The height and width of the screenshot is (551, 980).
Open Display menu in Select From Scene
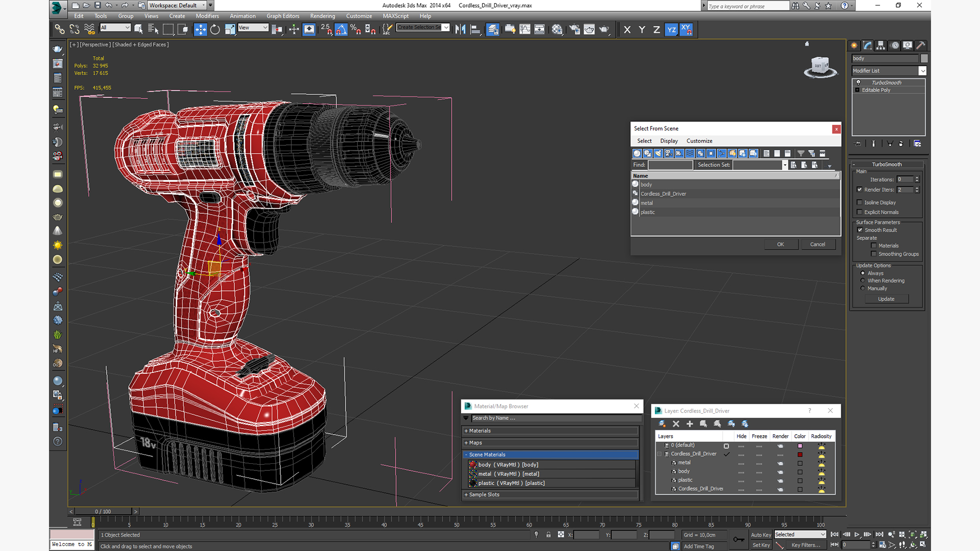669,141
